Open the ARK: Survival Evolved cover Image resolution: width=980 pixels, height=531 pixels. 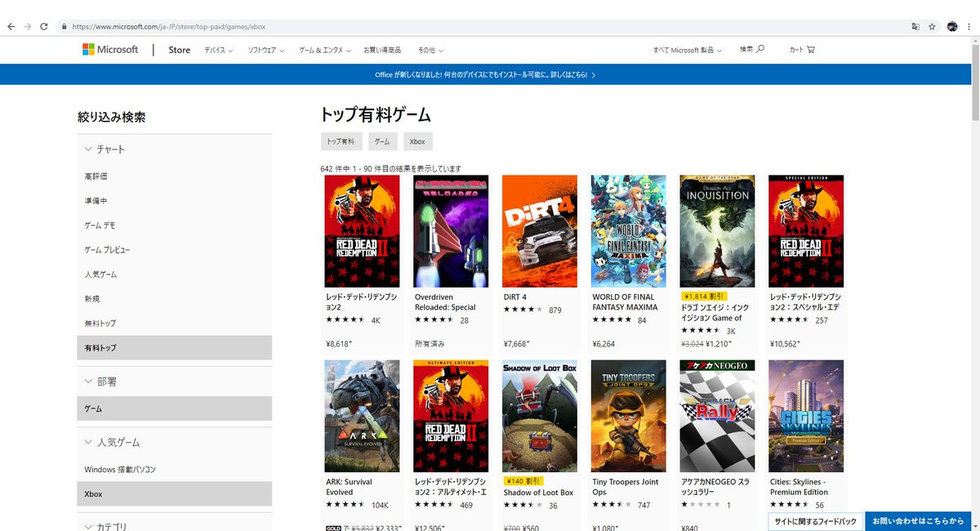coord(362,417)
